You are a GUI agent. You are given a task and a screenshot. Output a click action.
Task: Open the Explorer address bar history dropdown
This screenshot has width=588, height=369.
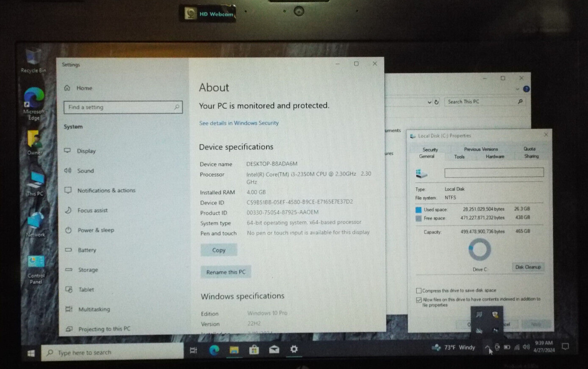pyautogui.click(x=429, y=102)
